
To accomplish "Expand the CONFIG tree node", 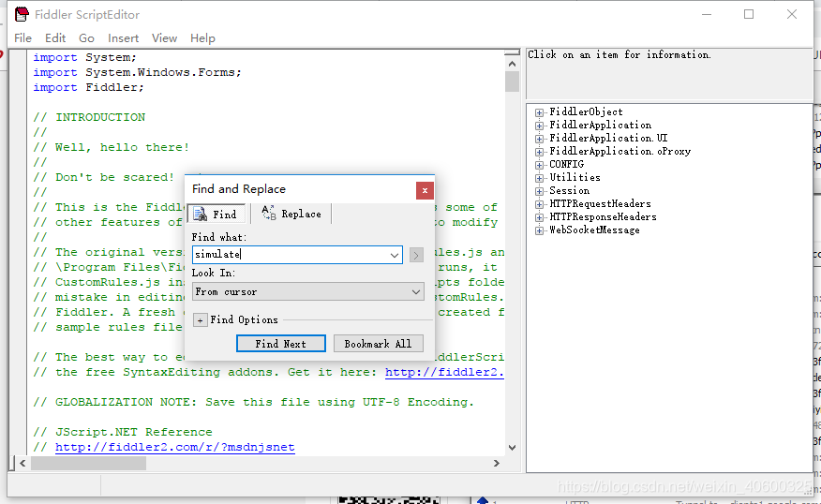I will click(x=539, y=165).
